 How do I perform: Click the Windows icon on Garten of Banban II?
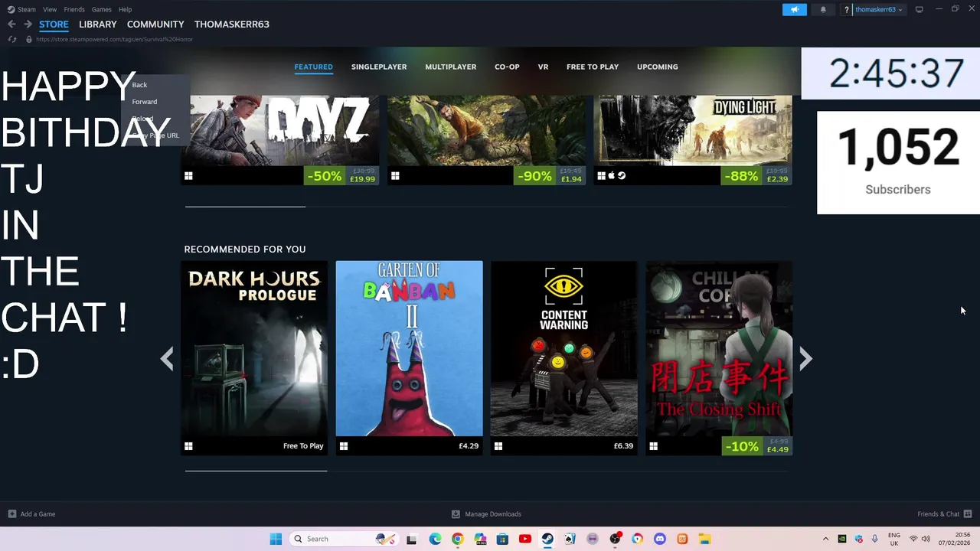(344, 446)
